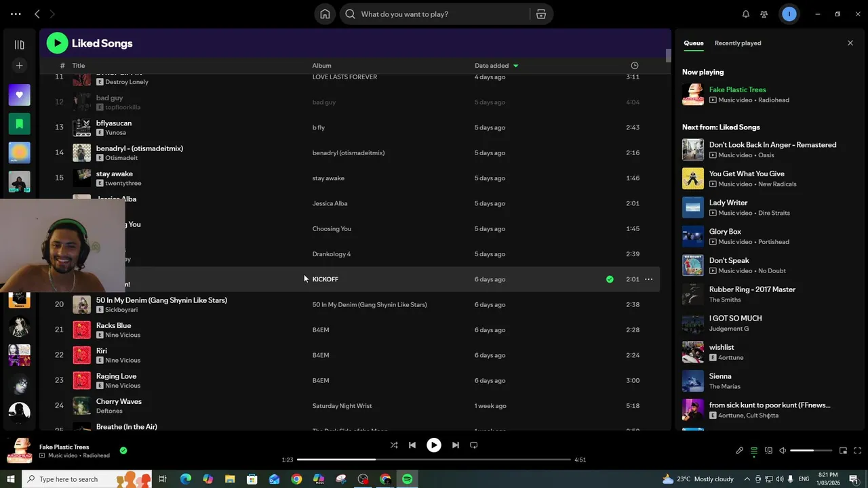Switch to the Queue tab
The image size is (868, 488).
point(693,43)
